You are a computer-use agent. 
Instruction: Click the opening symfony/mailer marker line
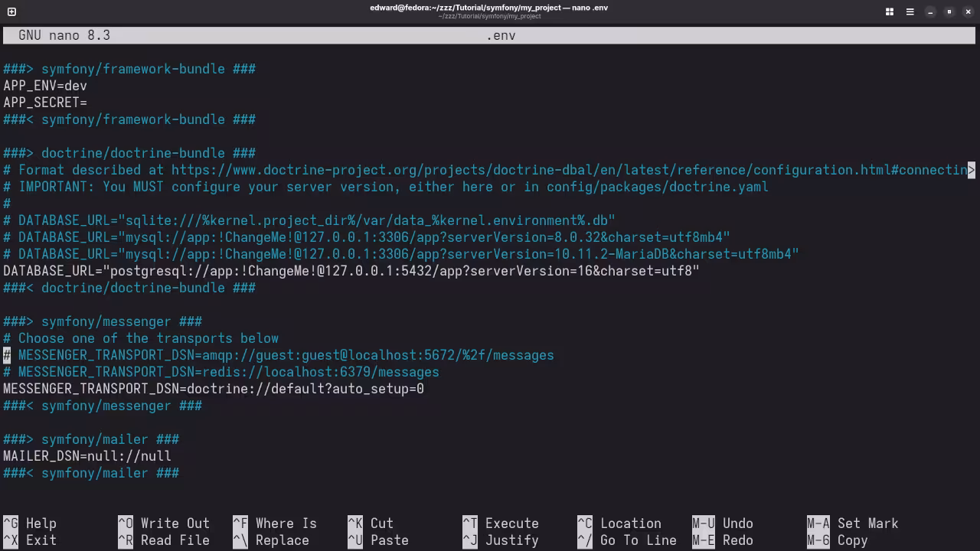pyautogui.click(x=91, y=439)
